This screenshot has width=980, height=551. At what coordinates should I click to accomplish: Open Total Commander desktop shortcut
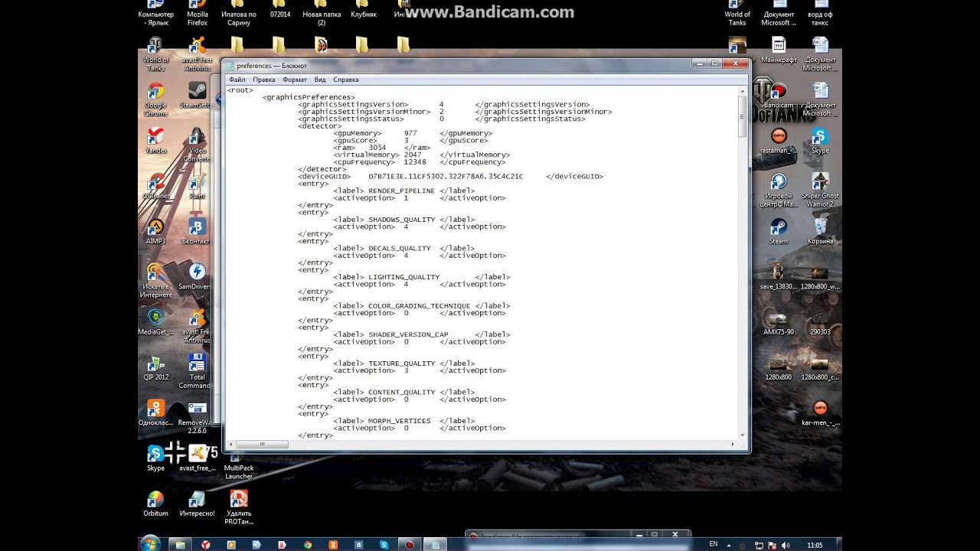197,370
